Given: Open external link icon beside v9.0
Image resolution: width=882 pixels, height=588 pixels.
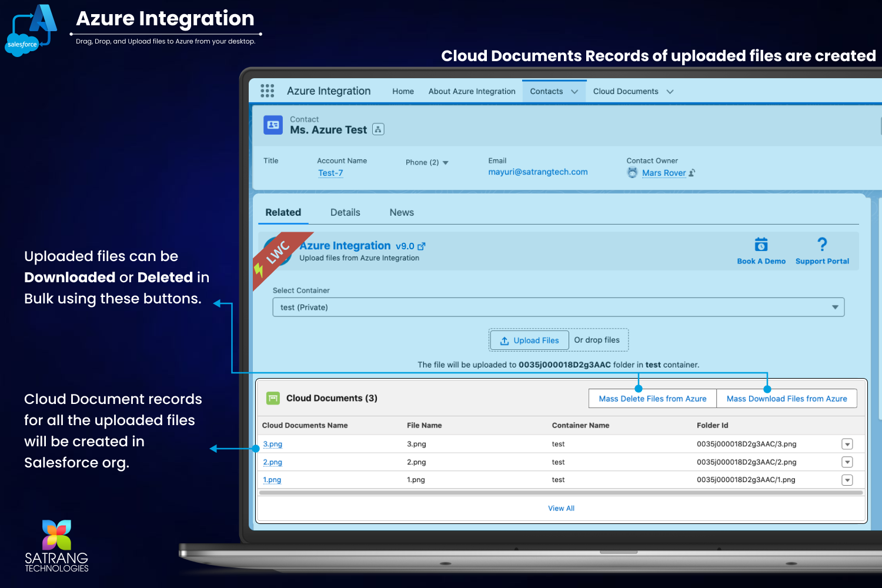Looking at the screenshot, I should tap(421, 246).
